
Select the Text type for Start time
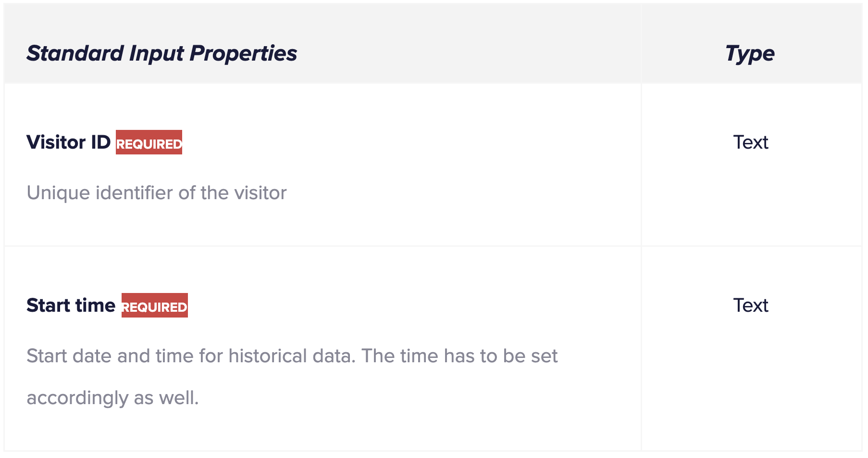[x=750, y=305]
